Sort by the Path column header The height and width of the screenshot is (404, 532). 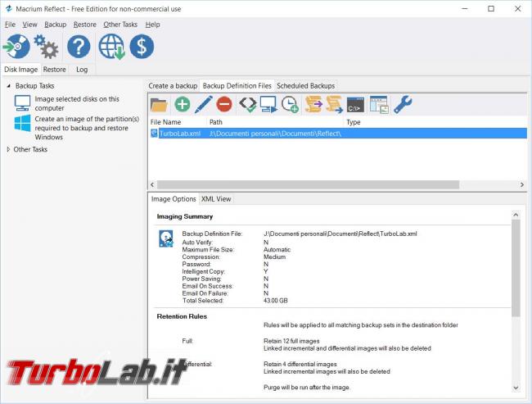275,122
